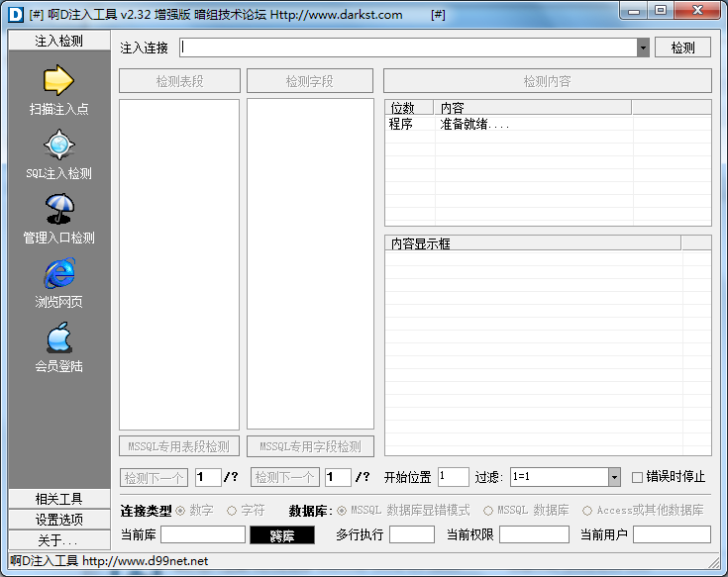
Task: Select 数字 connection type radio
Action: (x=180, y=511)
